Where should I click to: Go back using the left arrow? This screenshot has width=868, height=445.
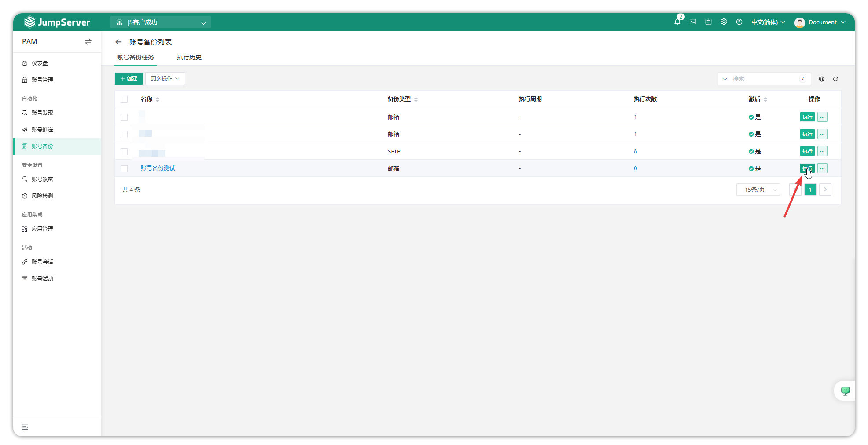(118, 42)
